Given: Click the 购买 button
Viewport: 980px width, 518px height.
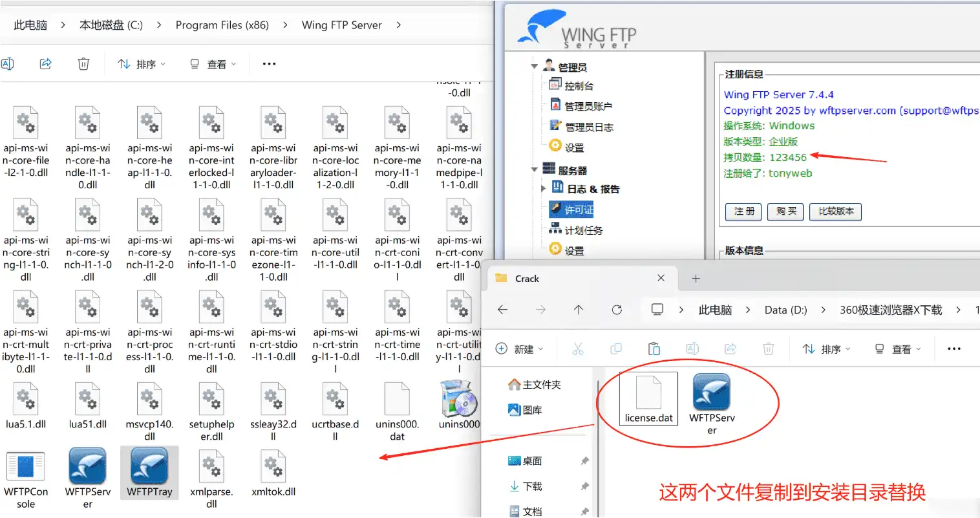Looking at the screenshot, I should (785, 211).
